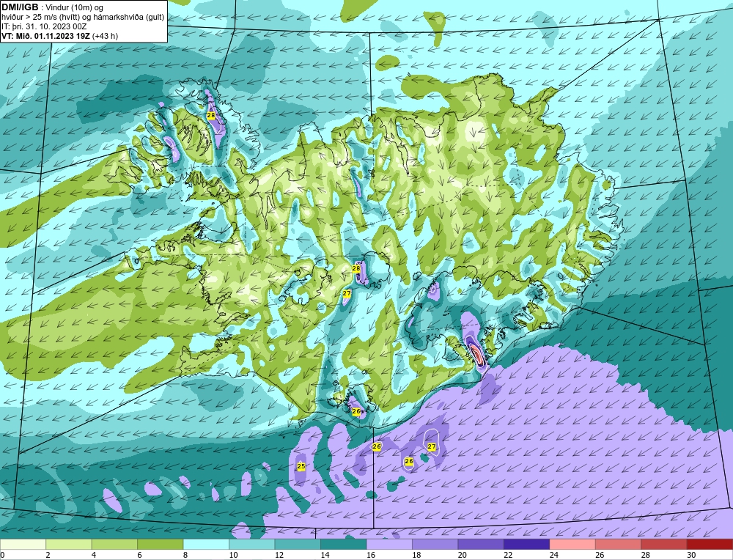Click the 24–26 m/s light pink legend swatch
The height and width of the screenshot is (560, 733).
click(572, 544)
